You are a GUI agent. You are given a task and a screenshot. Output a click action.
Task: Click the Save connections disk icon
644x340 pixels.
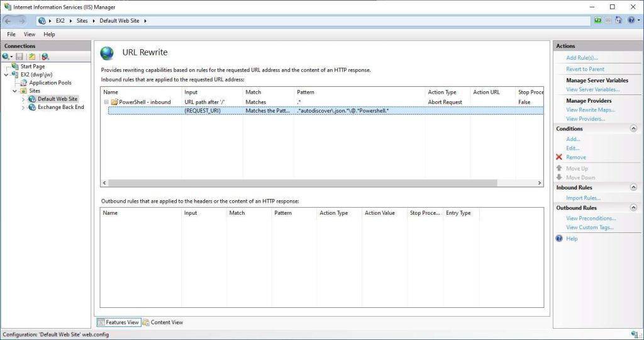(20, 57)
